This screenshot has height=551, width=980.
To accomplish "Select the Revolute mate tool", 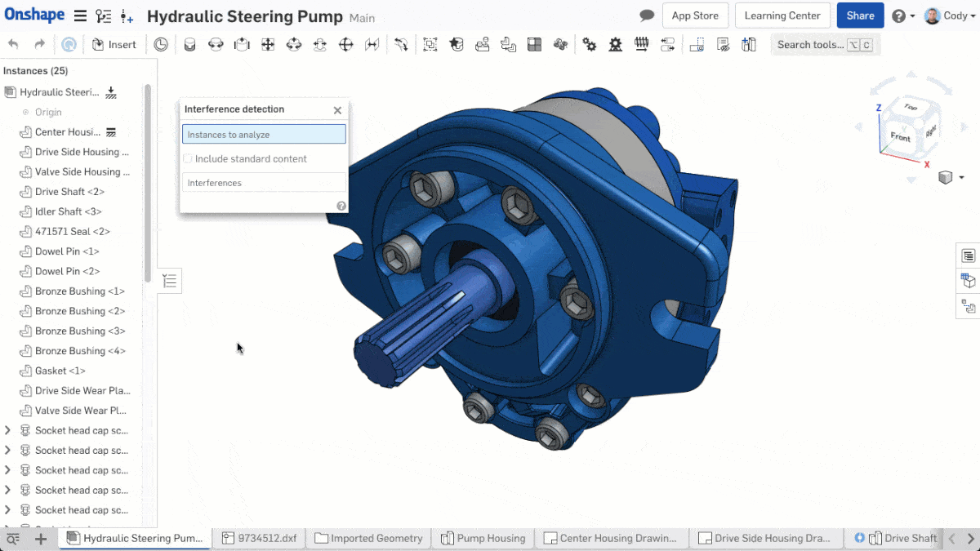I will (216, 45).
